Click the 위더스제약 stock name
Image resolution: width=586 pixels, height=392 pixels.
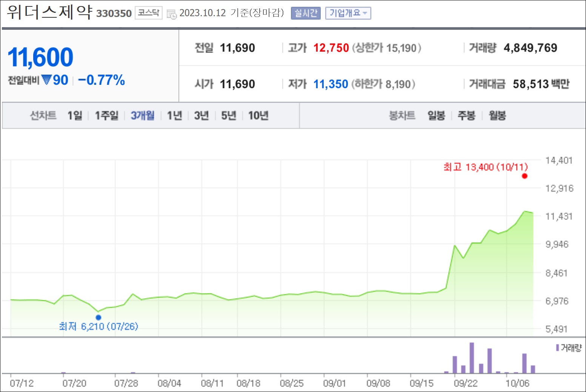pos(49,12)
